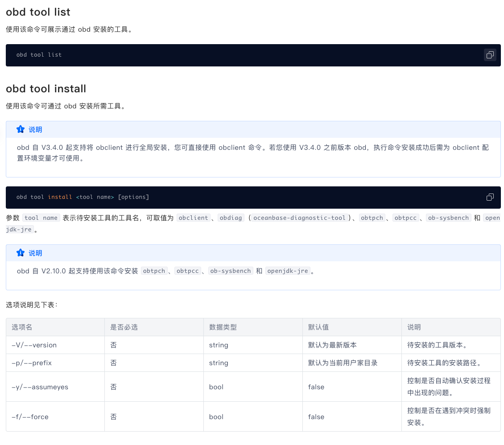Select the "-f/--force" table cell
The image size is (504, 445).
[30, 417]
